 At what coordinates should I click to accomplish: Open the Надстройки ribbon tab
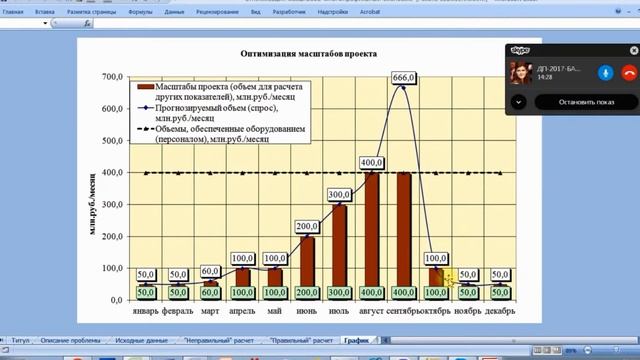(x=333, y=12)
